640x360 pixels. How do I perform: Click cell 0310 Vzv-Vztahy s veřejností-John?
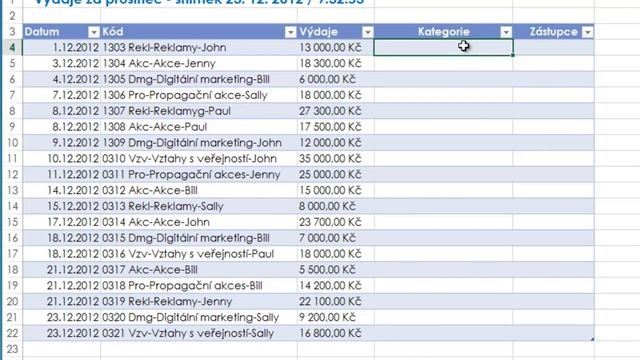coord(199,158)
